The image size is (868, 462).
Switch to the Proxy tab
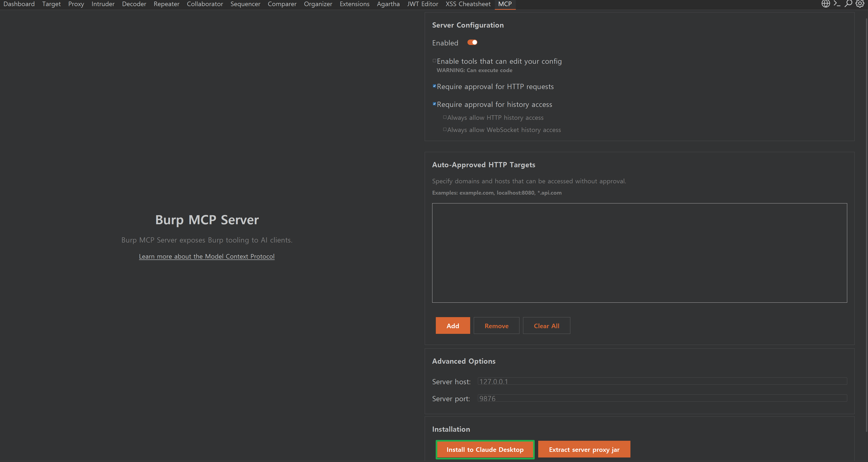76,4
